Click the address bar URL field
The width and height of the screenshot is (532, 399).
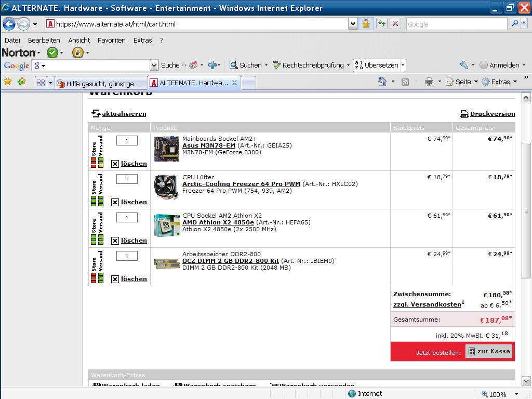tap(197, 24)
